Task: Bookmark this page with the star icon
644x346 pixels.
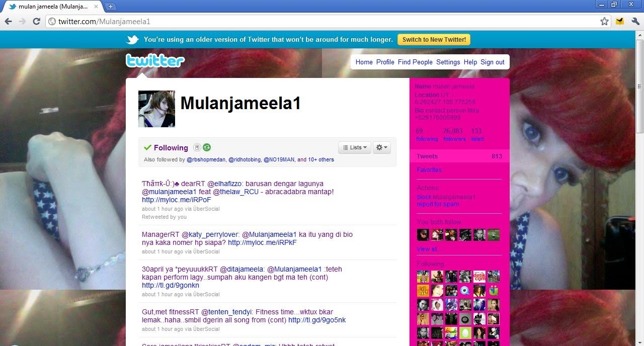Action: (x=604, y=21)
